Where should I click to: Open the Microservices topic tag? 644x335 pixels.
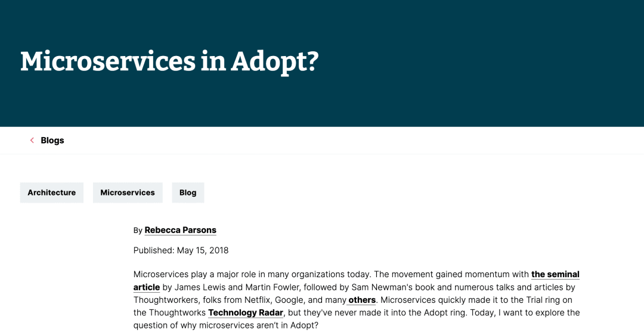[x=128, y=193]
